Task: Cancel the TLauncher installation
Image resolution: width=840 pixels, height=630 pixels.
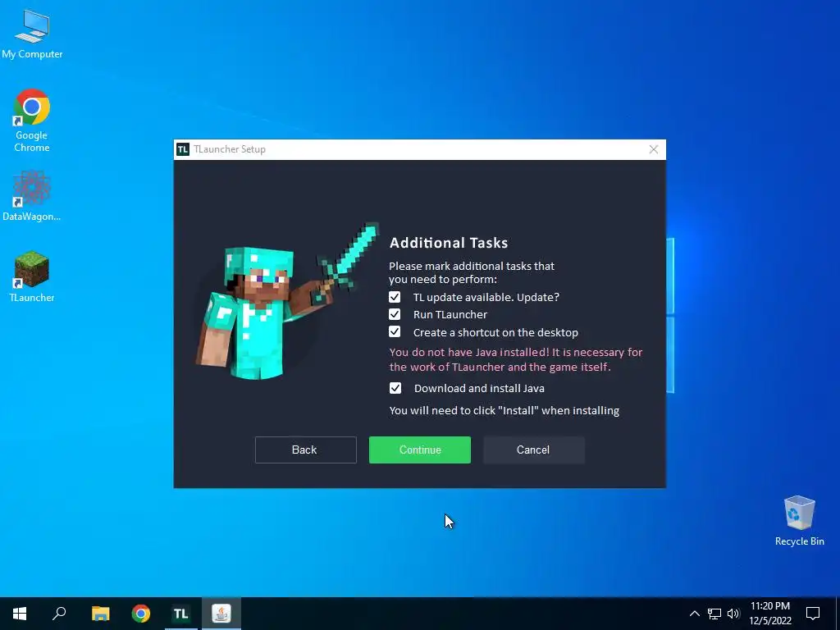Action: [533, 450]
